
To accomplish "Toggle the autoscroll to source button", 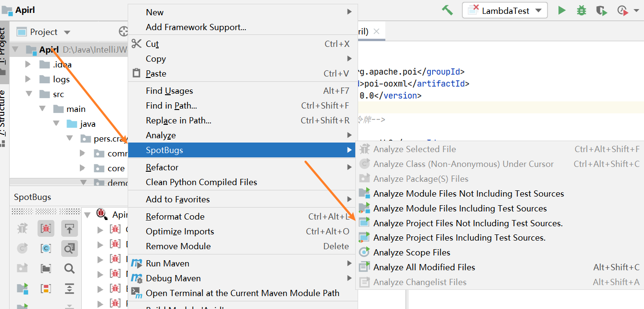I will coord(69,228).
